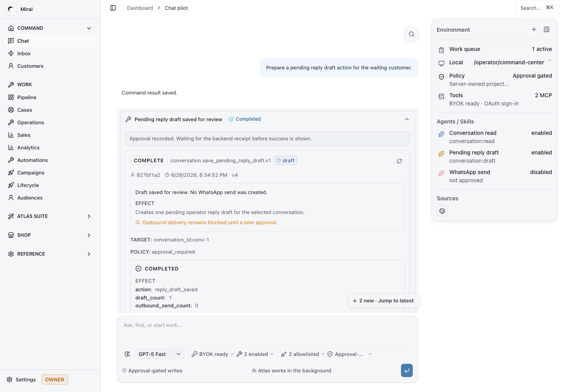Click the COMPLETE status badge

point(149,160)
